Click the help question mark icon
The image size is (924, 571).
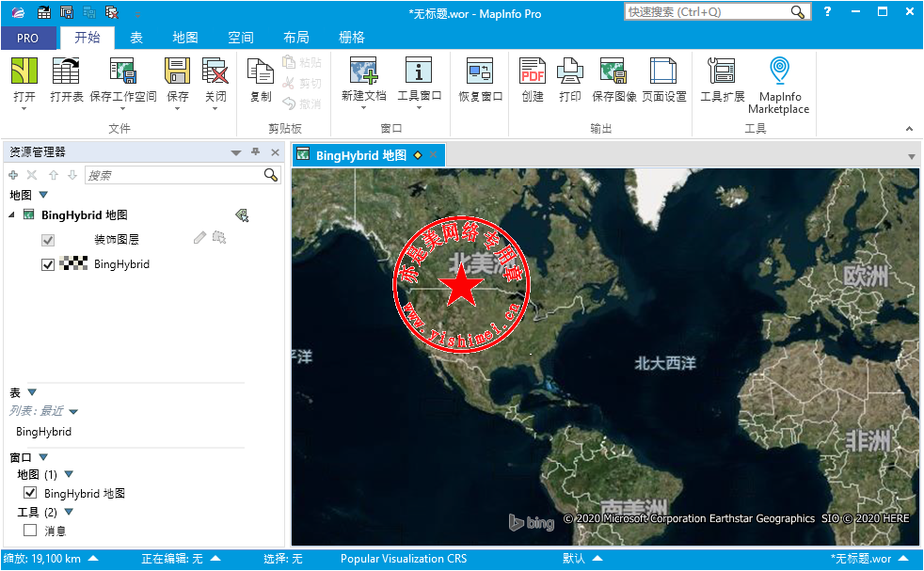827,12
